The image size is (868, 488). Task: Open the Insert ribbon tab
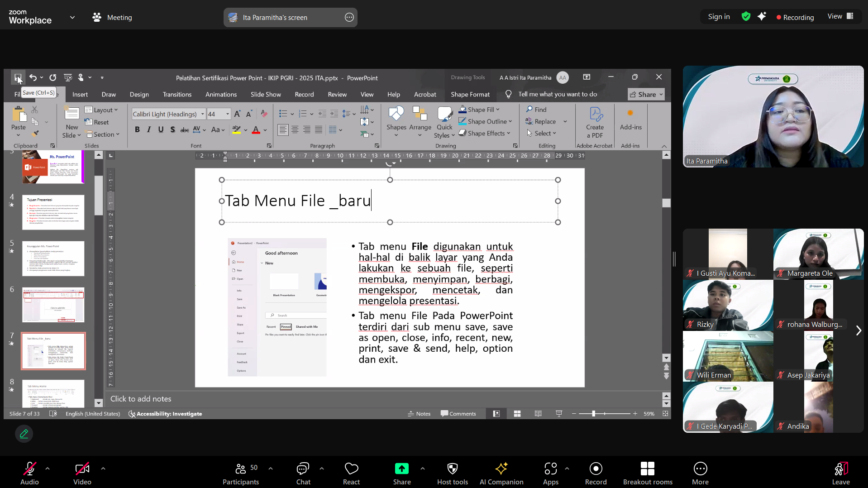(x=80, y=94)
